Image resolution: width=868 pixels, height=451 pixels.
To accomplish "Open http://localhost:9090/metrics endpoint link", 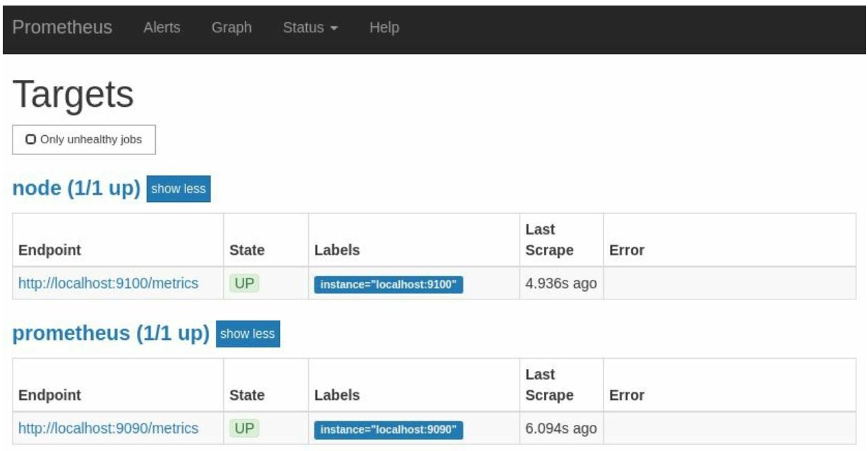I will (x=108, y=428).
